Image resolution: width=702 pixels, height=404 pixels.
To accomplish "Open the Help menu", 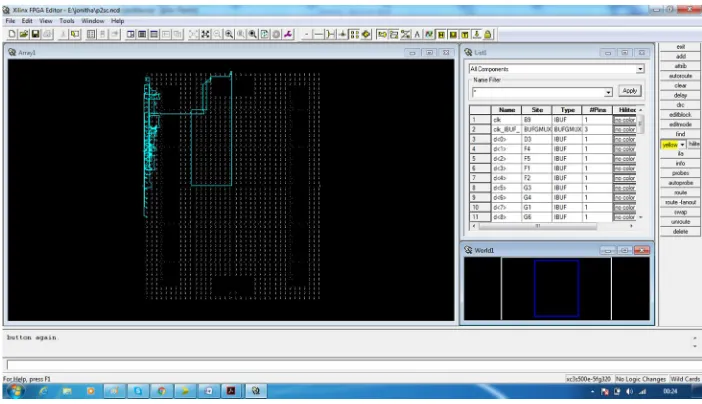I will point(117,21).
